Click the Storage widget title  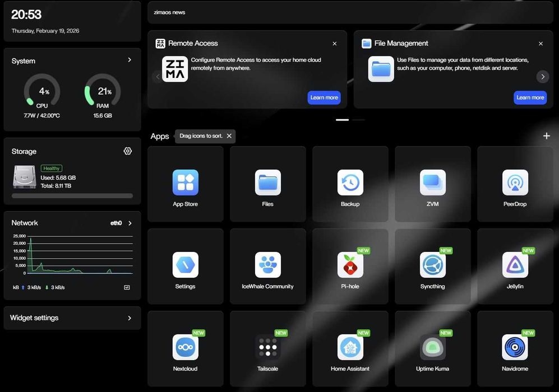[24, 151]
